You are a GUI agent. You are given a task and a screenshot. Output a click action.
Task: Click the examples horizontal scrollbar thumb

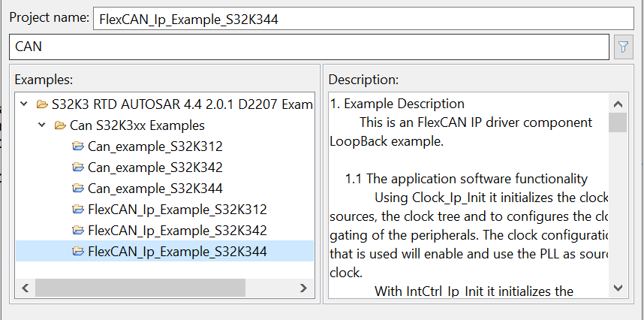140,288
